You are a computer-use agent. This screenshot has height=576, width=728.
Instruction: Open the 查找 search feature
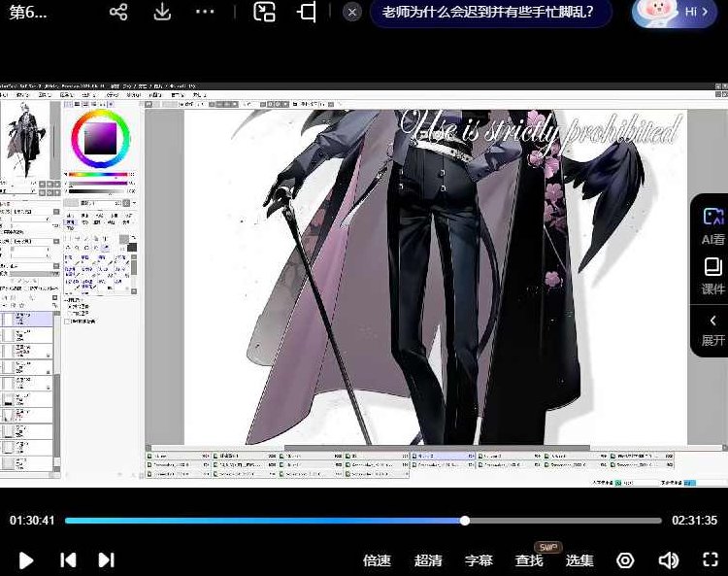[529, 560]
